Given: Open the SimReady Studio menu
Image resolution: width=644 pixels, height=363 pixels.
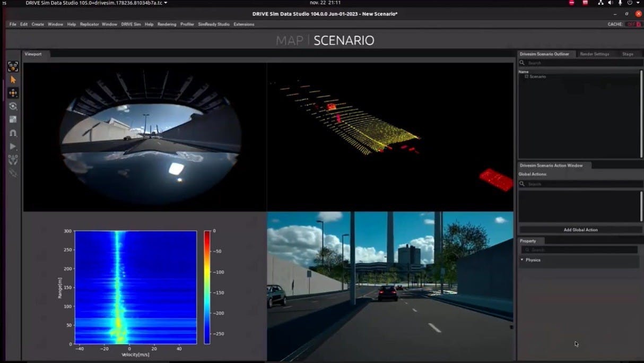Looking at the screenshot, I should click(214, 24).
